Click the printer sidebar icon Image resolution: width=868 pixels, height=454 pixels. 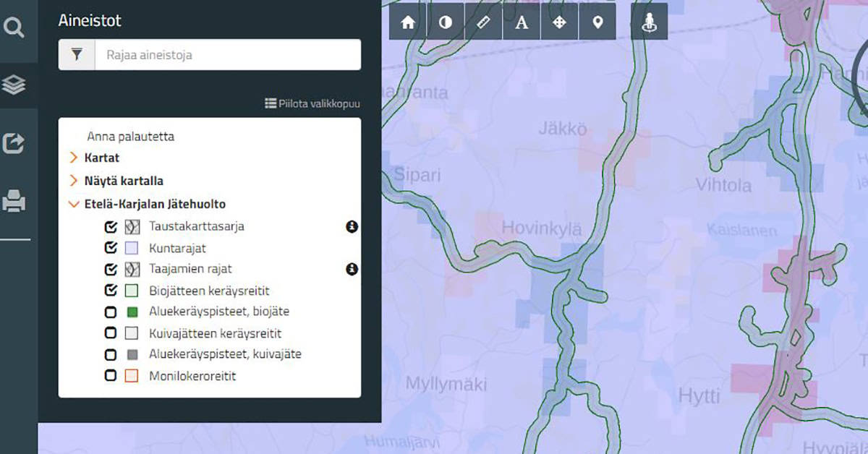(14, 201)
